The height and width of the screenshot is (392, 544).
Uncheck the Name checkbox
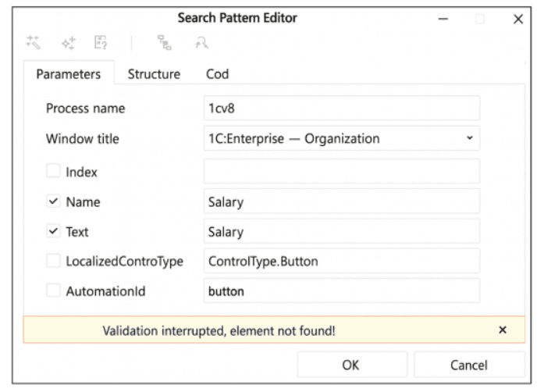click(52, 201)
